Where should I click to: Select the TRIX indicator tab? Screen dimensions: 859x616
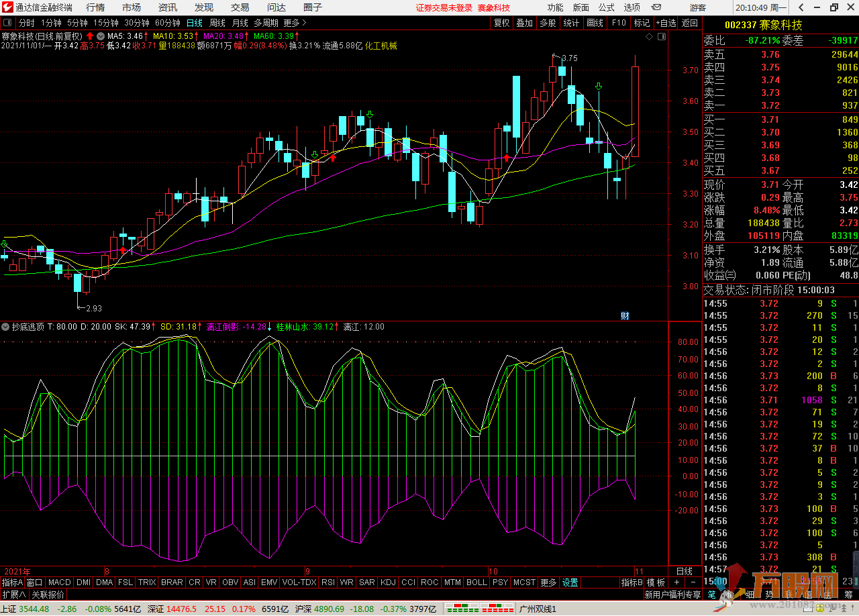tap(147, 582)
